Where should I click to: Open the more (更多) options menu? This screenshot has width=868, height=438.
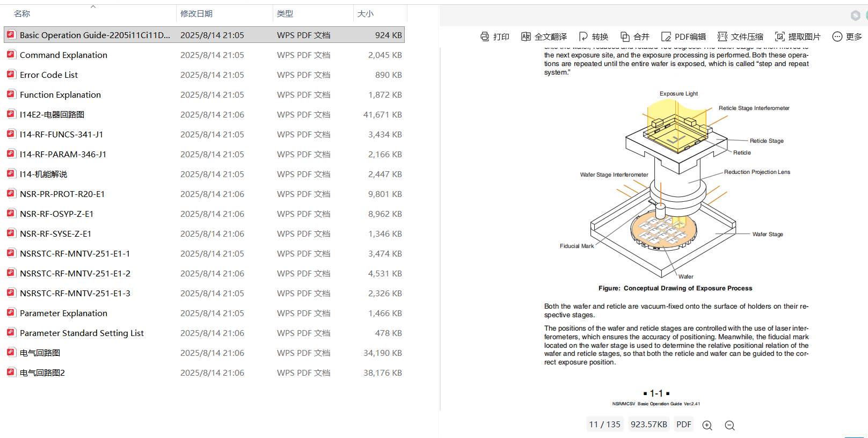[847, 36]
